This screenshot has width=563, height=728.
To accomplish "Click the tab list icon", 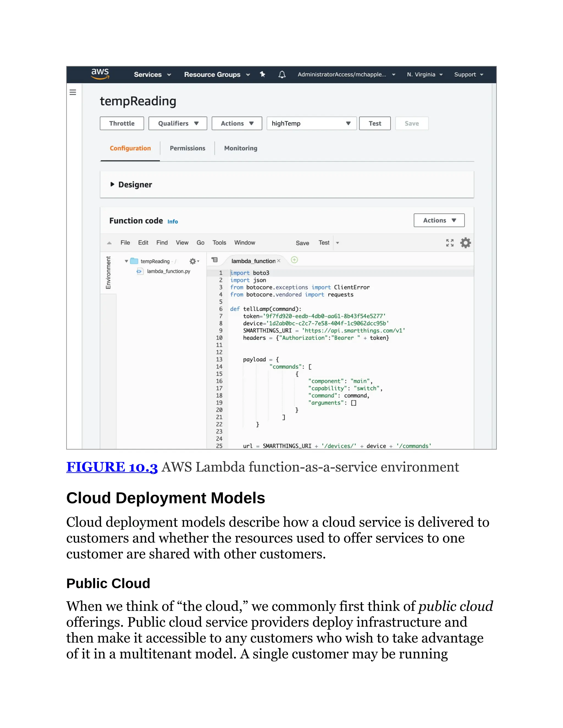I will [214, 260].
